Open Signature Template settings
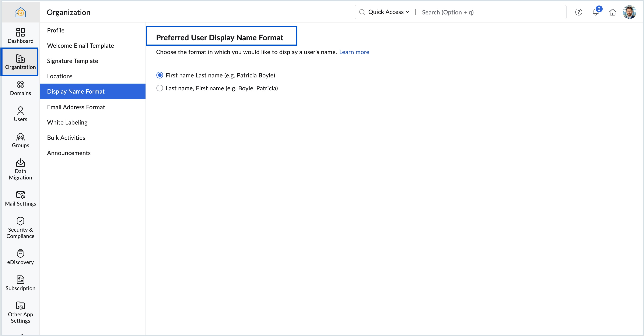The height and width of the screenshot is (336, 644). (x=73, y=61)
